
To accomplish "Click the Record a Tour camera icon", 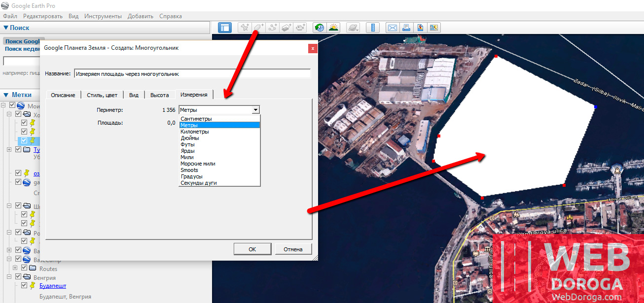I will [300, 28].
